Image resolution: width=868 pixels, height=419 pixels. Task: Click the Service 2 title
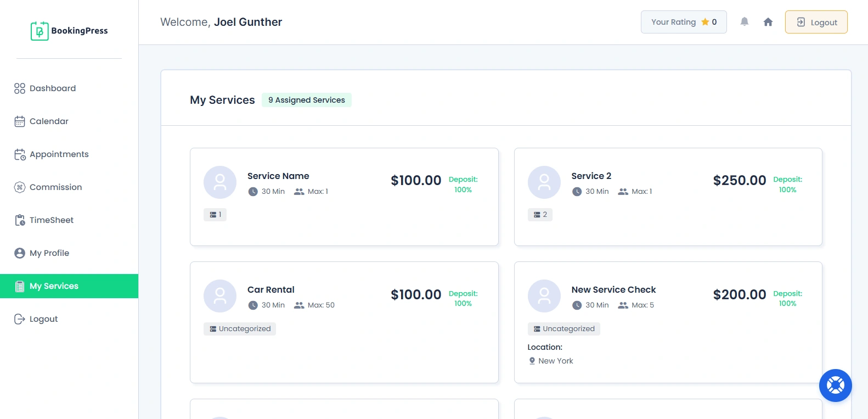pos(591,176)
